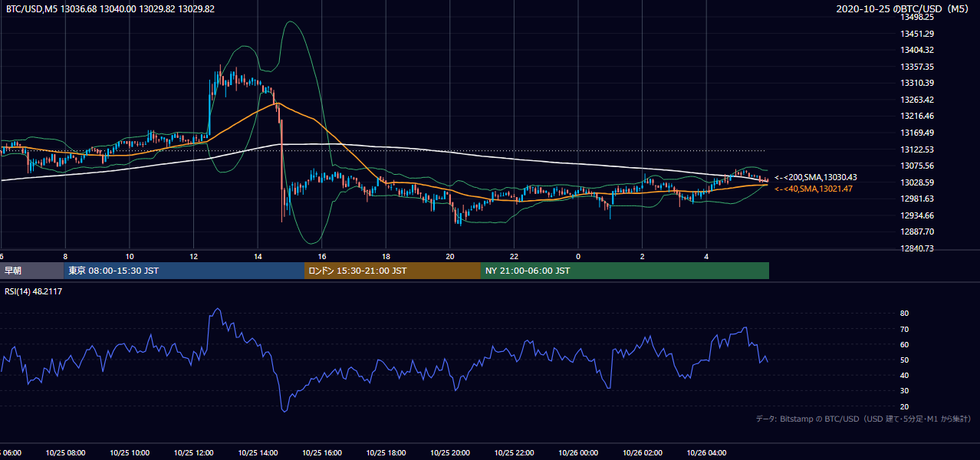The height and width of the screenshot is (460, 980).
Task: Click hour tick 16 under price chart
Action: [322, 256]
